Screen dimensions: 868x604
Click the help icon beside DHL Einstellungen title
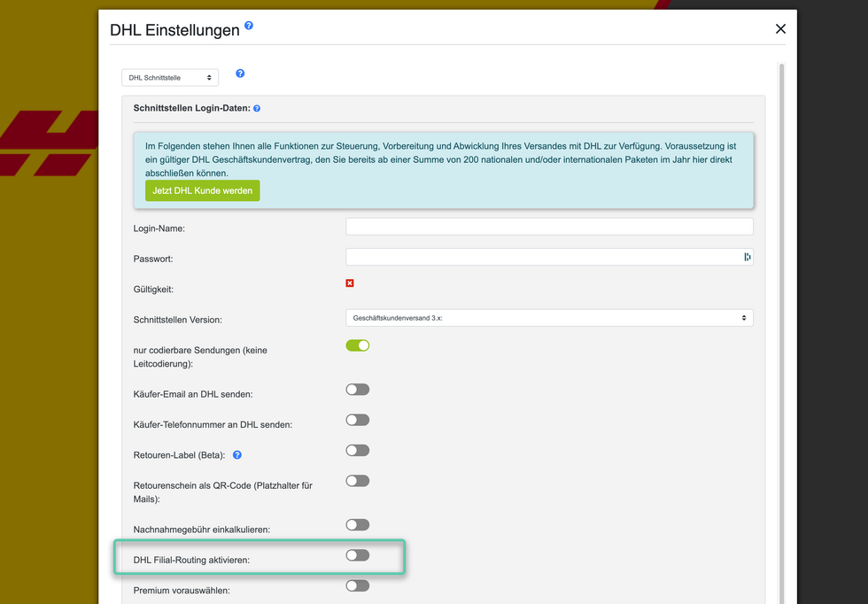pyautogui.click(x=249, y=26)
